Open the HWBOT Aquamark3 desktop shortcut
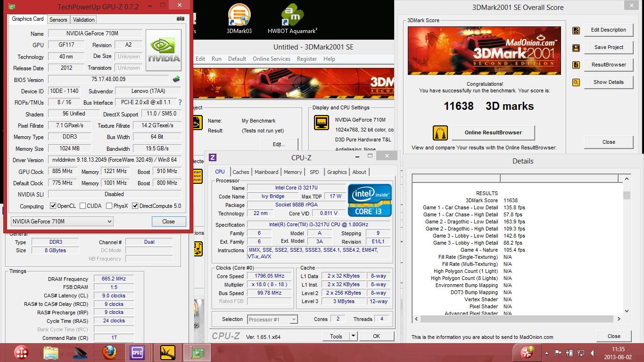This screenshot has width=644, height=362. coord(292,19)
